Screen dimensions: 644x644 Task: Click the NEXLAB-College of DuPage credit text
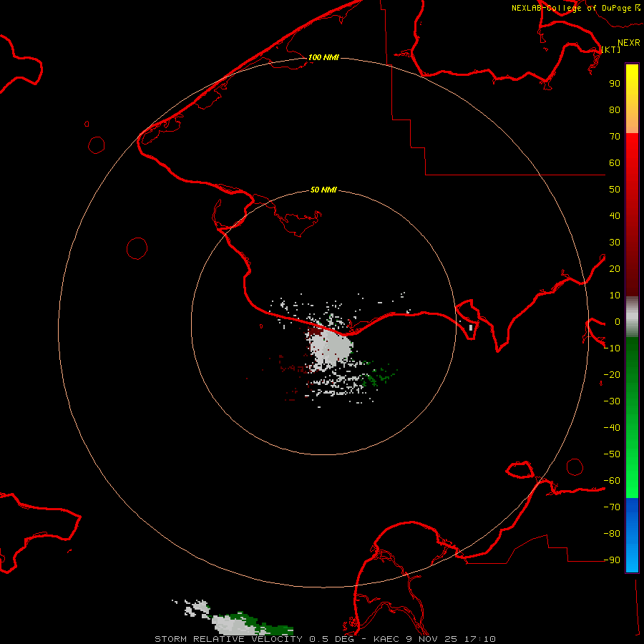(576, 8)
